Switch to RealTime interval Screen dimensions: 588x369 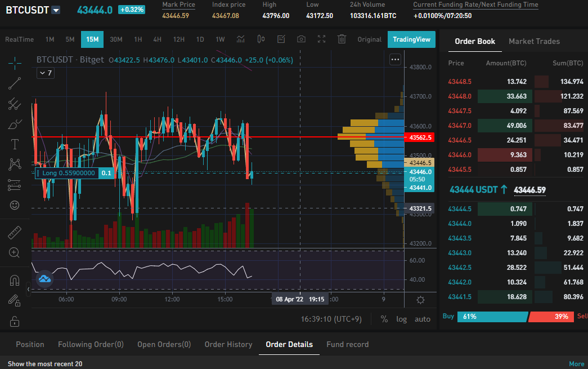[20, 39]
